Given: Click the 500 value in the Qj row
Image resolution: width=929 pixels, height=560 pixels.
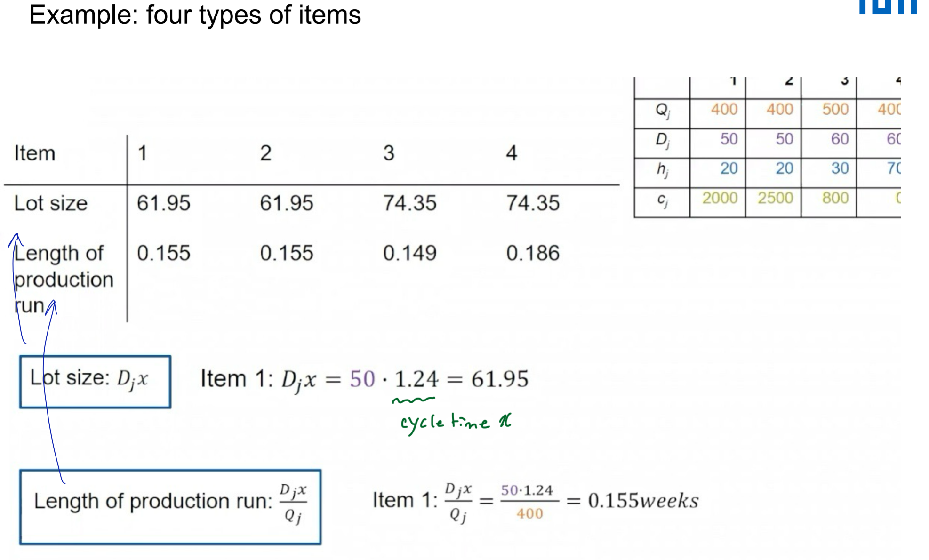Looking at the screenshot, I should click(x=835, y=109).
